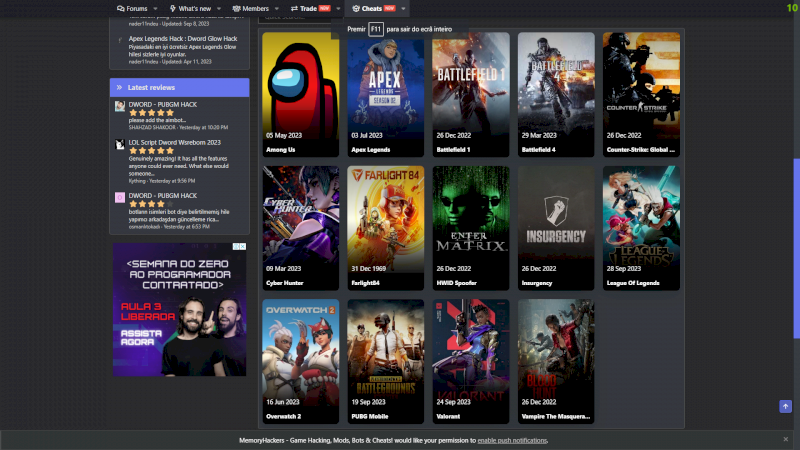Open the Valorant game card
This screenshot has height=450, width=800.
coord(471,362)
